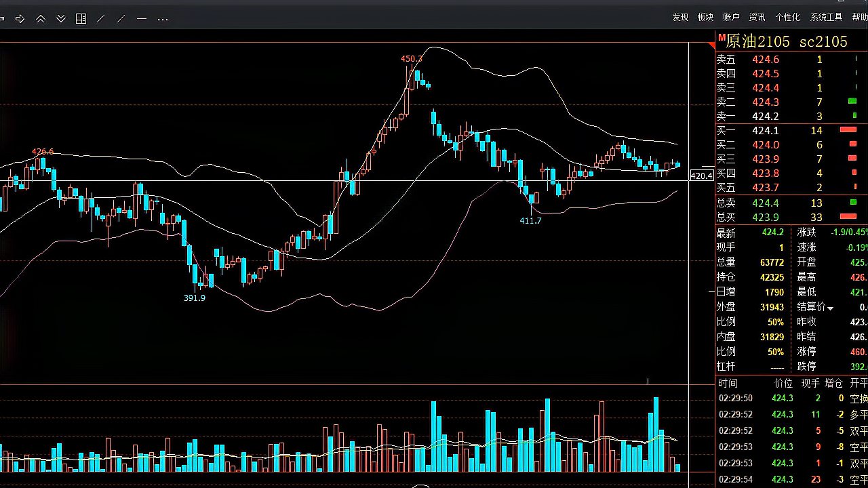868x488 pixels.
Task: Click the 426.6 peak label on chart
Action: [x=43, y=152]
